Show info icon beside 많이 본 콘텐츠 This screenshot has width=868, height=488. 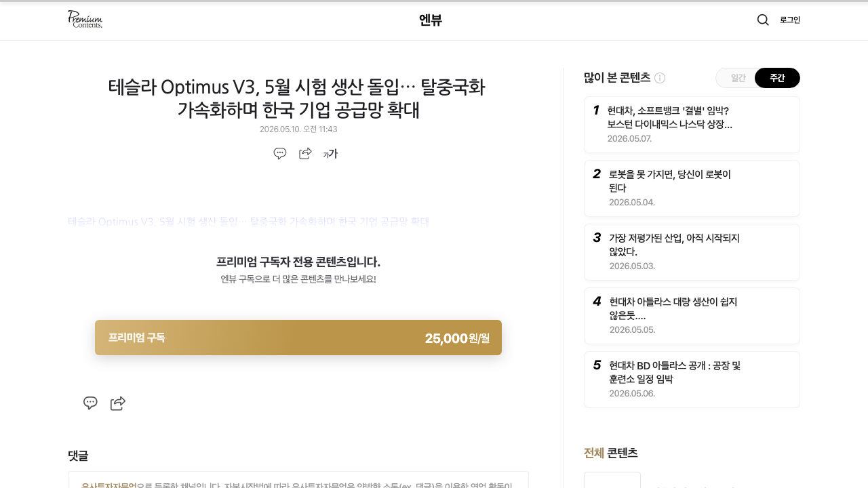[660, 78]
